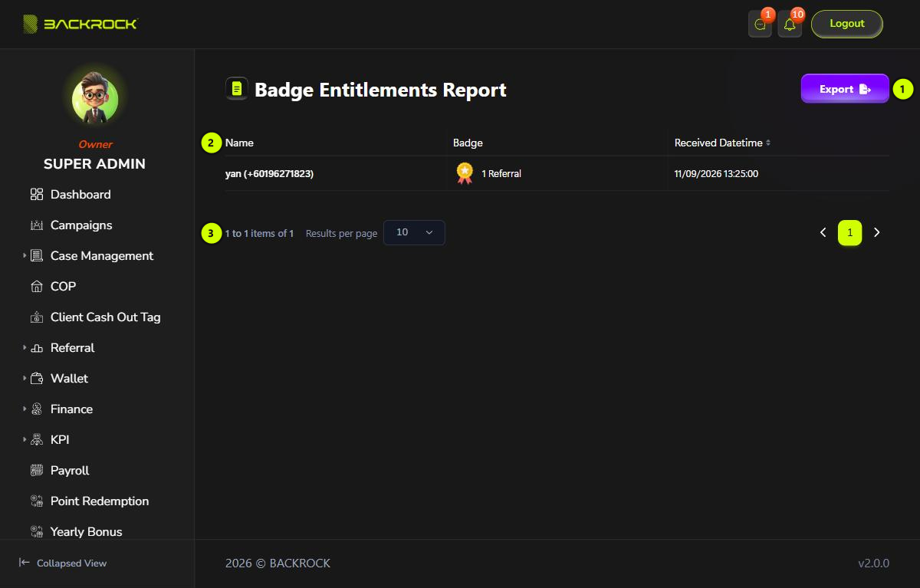Click the Yearly Bonus icon
920x588 pixels.
tap(37, 531)
